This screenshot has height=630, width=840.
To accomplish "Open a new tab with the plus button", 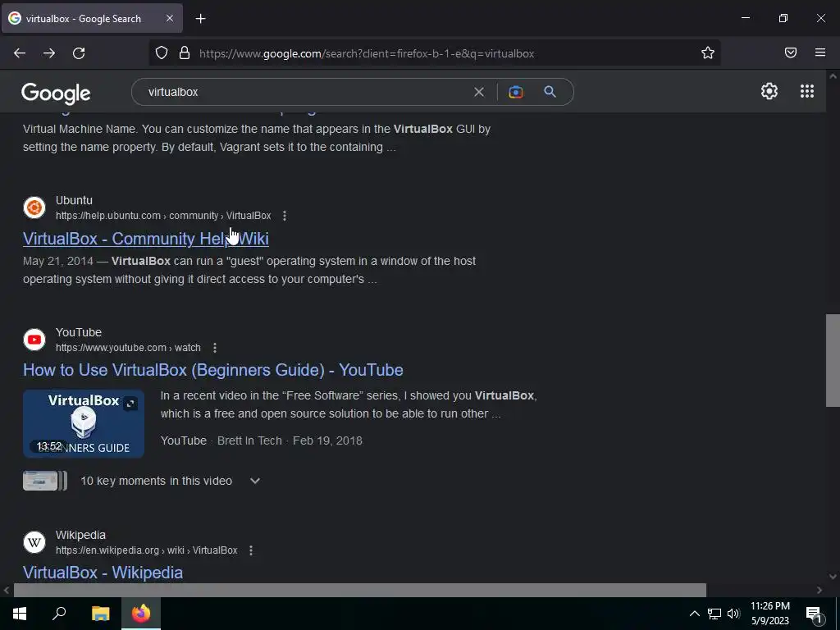I will coord(200,19).
